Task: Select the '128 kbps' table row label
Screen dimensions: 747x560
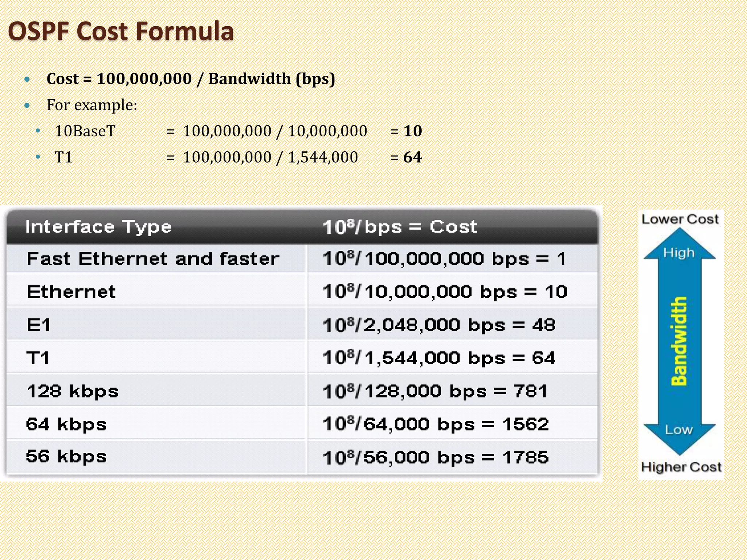Action: click(73, 392)
